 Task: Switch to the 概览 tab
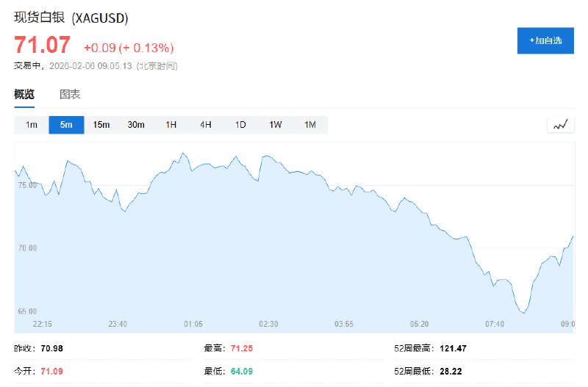tap(24, 94)
